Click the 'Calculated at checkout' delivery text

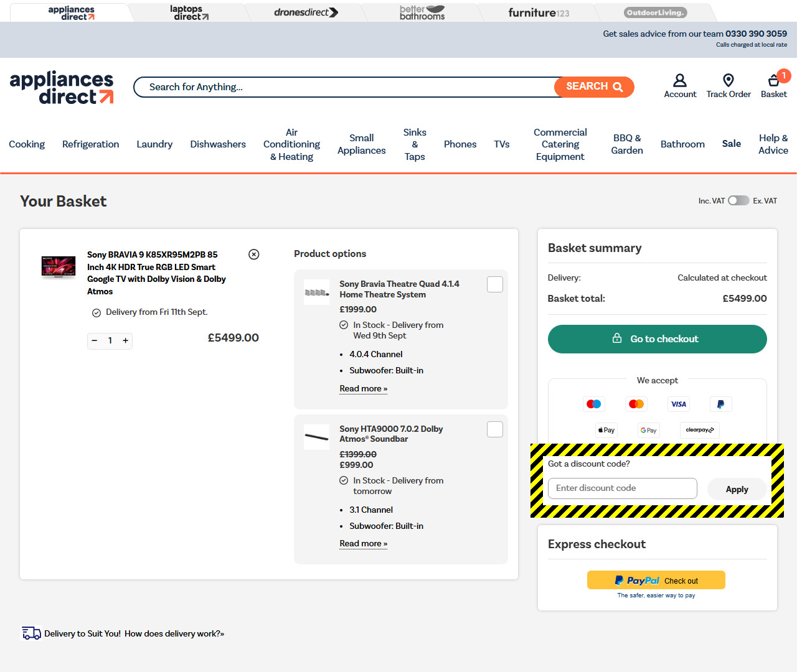pos(722,278)
